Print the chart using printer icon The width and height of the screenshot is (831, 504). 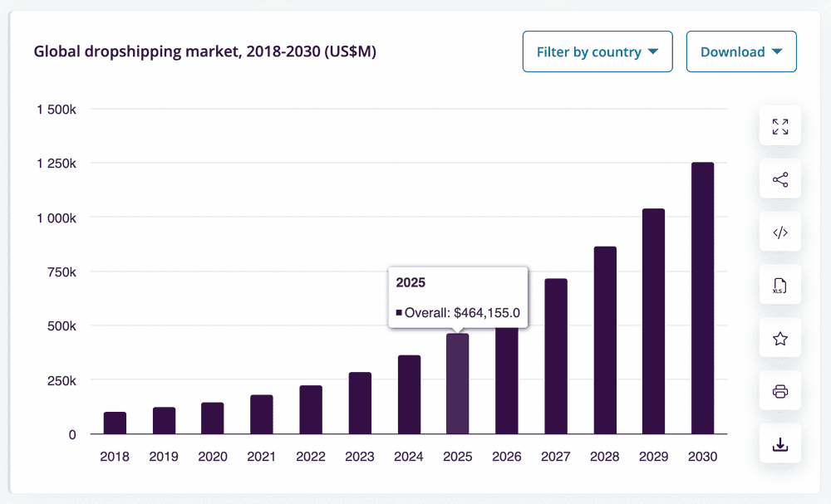(x=779, y=391)
